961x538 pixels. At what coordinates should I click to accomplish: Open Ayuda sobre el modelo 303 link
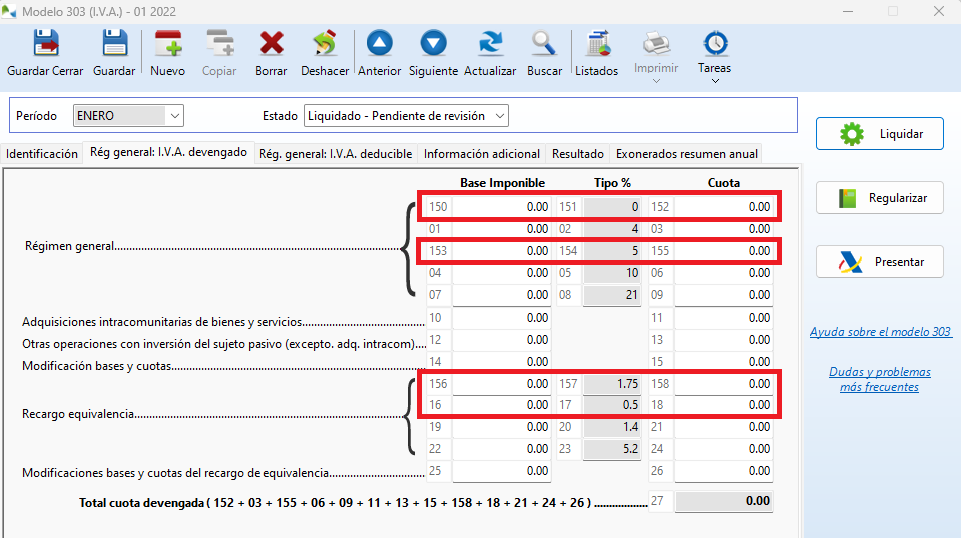click(880, 332)
